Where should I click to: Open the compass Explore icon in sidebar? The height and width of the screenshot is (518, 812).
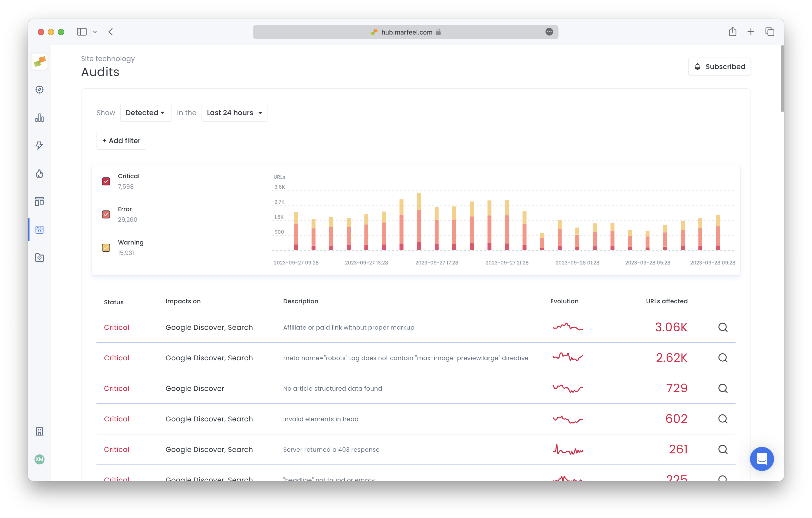39,89
